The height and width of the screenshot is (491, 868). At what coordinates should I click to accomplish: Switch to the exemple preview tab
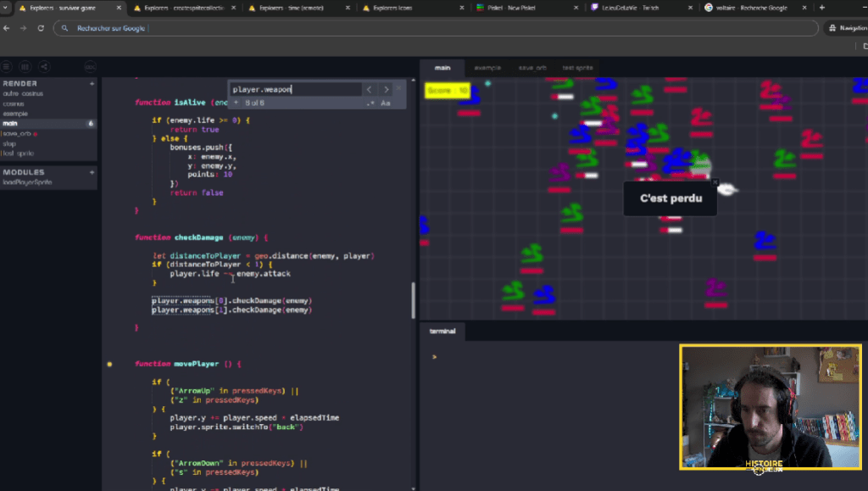point(489,68)
